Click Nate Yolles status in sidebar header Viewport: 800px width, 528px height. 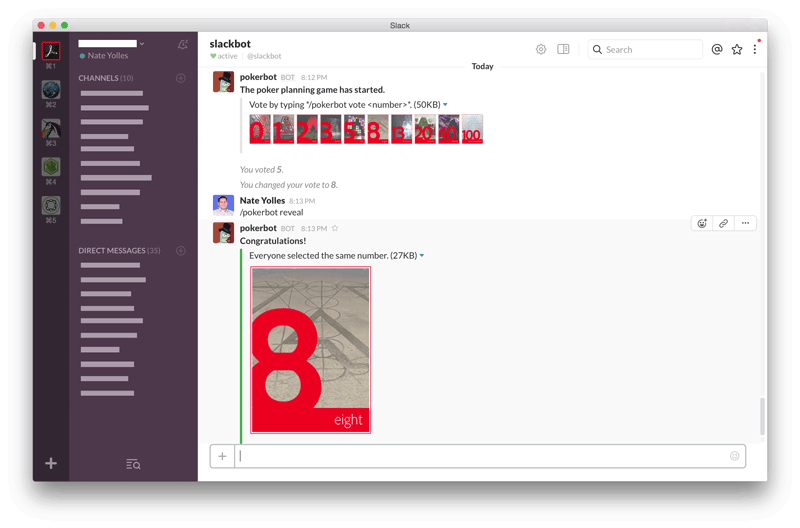click(104, 56)
